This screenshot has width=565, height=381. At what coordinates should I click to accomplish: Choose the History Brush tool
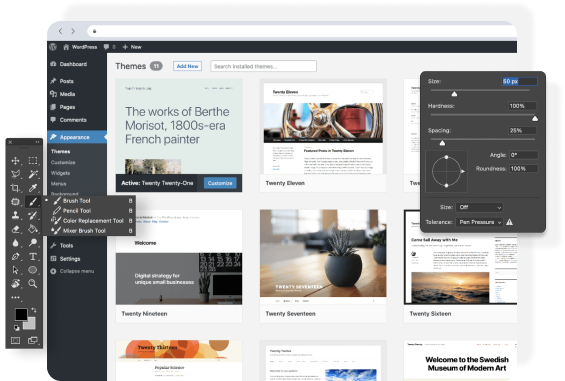[x=33, y=215]
